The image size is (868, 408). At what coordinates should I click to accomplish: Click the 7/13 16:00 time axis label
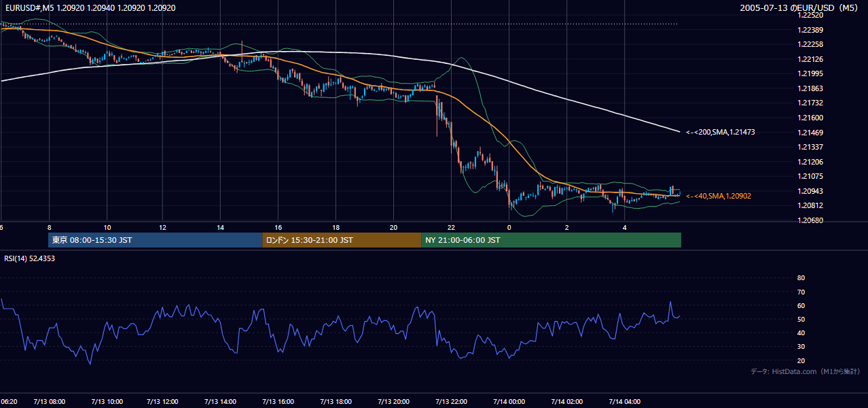pyautogui.click(x=278, y=402)
